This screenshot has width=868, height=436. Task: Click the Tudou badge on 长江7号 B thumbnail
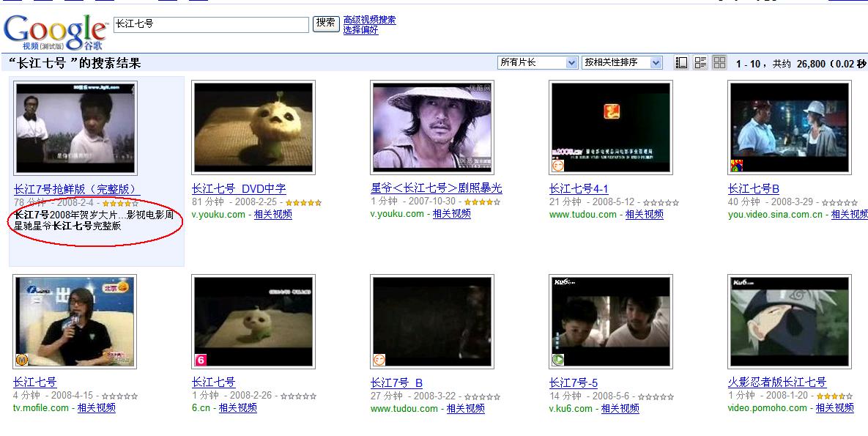coord(379,360)
